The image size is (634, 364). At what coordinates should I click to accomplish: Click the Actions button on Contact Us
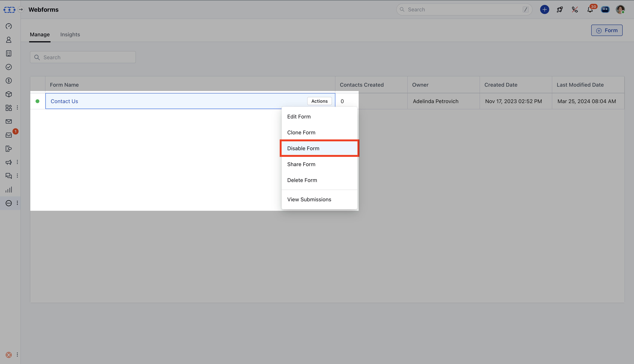319,101
